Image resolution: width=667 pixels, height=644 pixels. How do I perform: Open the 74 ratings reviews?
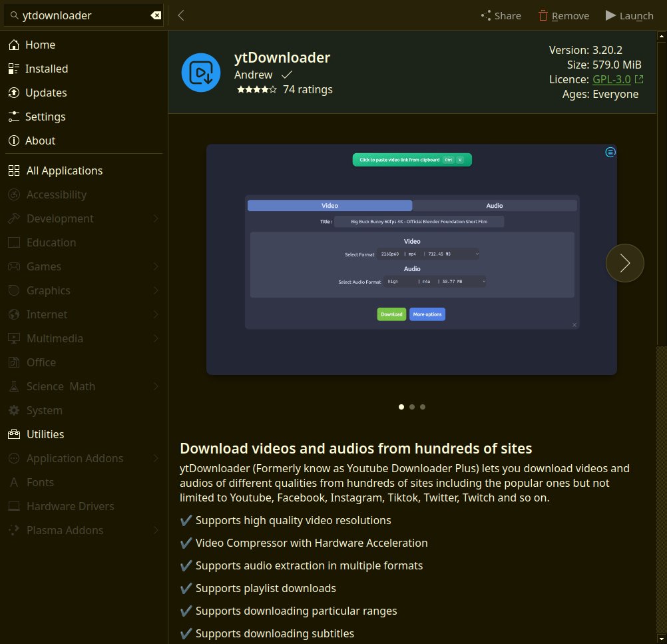click(x=308, y=89)
